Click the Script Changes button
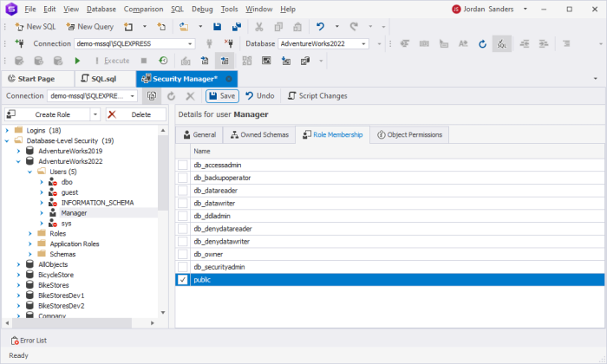 point(317,96)
